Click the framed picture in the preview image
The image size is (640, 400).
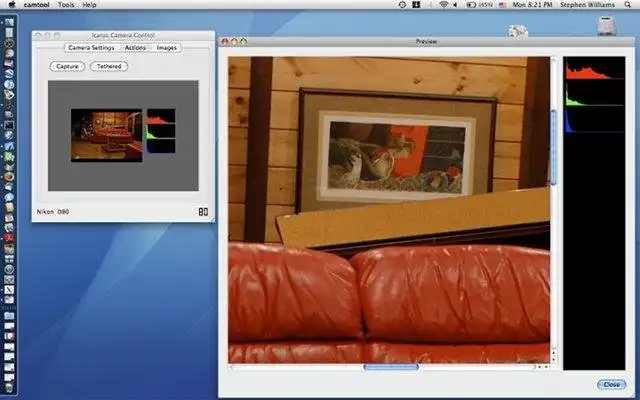click(397, 151)
